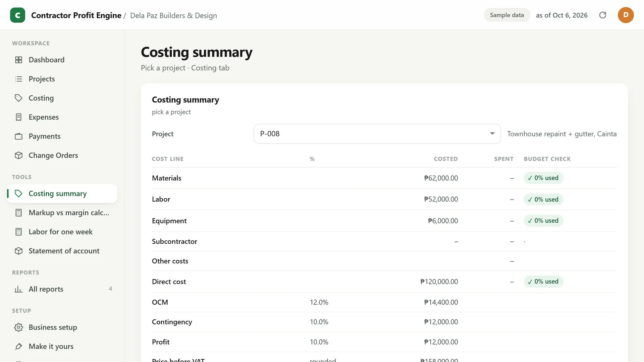Image resolution: width=644 pixels, height=362 pixels.
Task: Click the Costing tag icon in Workspace
Action: coord(19,98)
